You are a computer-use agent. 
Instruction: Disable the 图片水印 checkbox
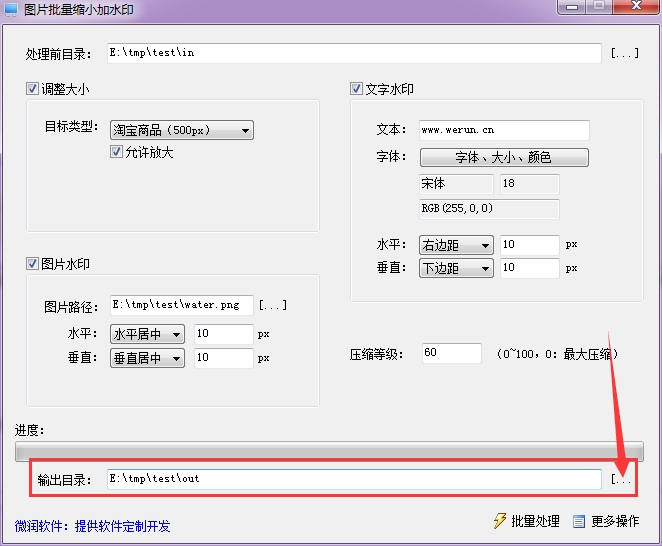32,264
